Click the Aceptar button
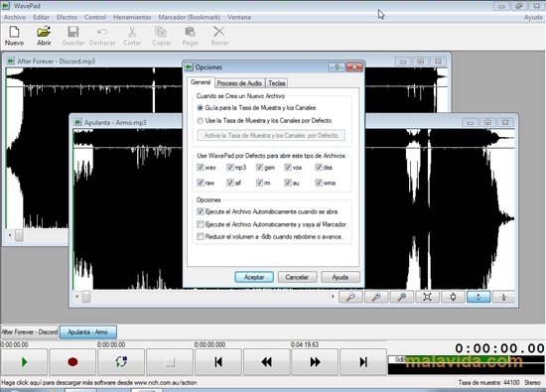Image resolution: width=546 pixels, height=392 pixels. point(254,277)
